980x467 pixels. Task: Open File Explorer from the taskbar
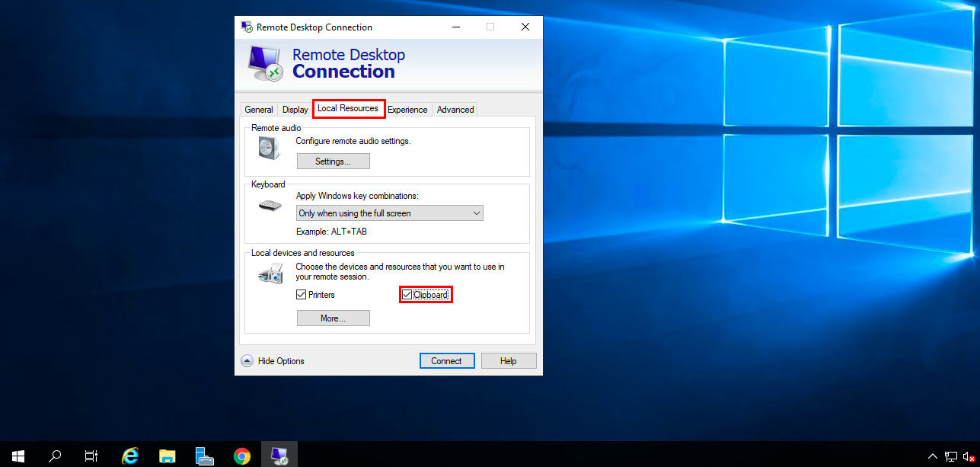[x=168, y=456]
